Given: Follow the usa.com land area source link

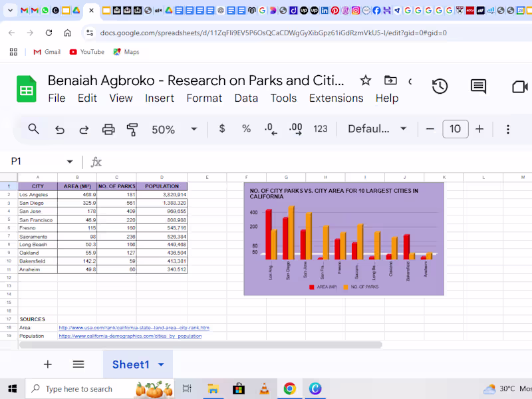Looking at the screenshot, I should click(134, 328).
